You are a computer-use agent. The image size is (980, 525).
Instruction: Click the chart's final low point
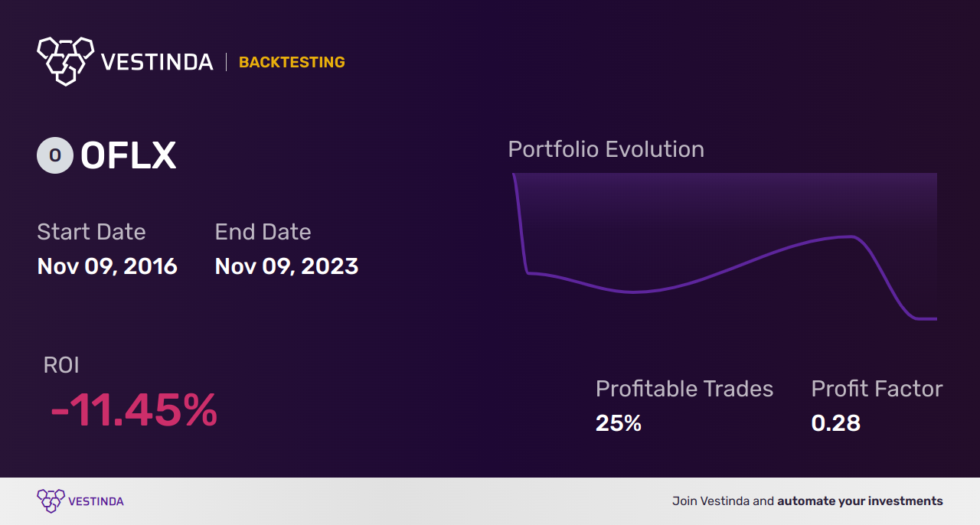click(x=927, y=318)
